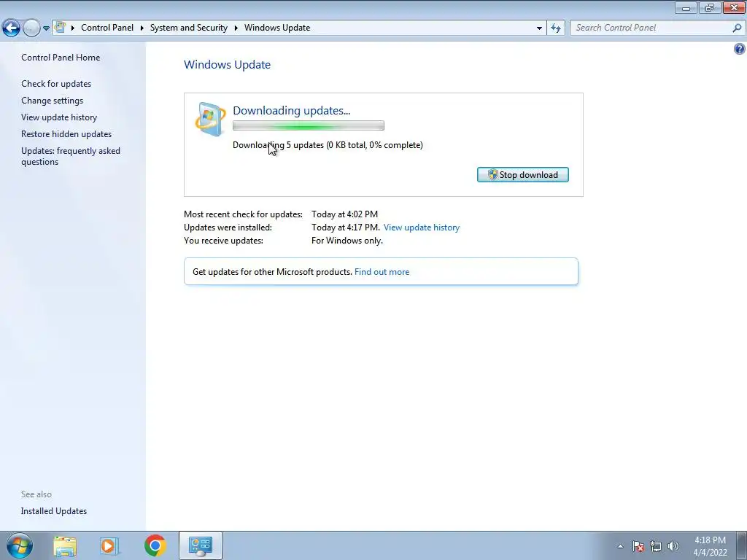The image size is (747, 560).
Task: Click Check for updates in sidebar
Action: coord(56,83)
